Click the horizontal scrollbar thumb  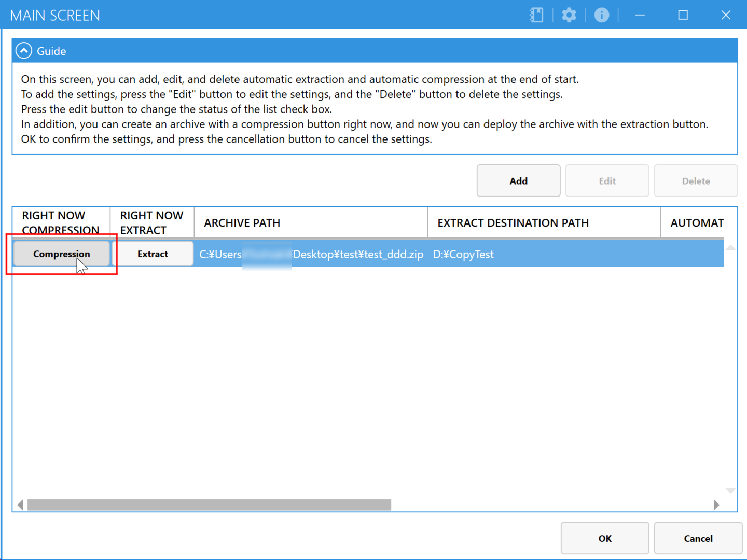click(209, 505)
